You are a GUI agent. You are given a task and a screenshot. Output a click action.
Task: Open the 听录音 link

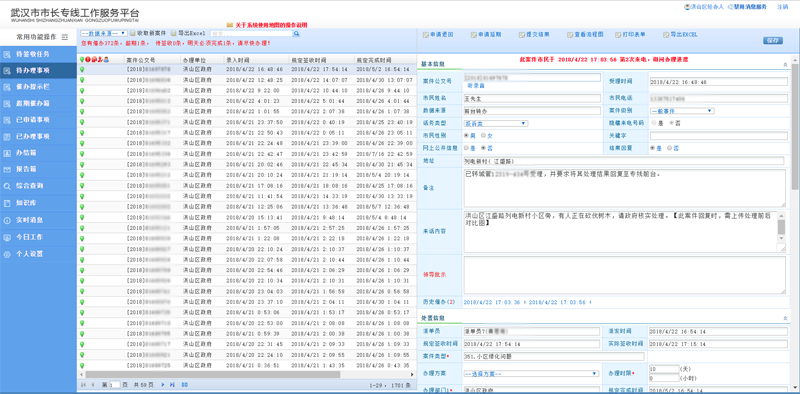click(476, 86)
